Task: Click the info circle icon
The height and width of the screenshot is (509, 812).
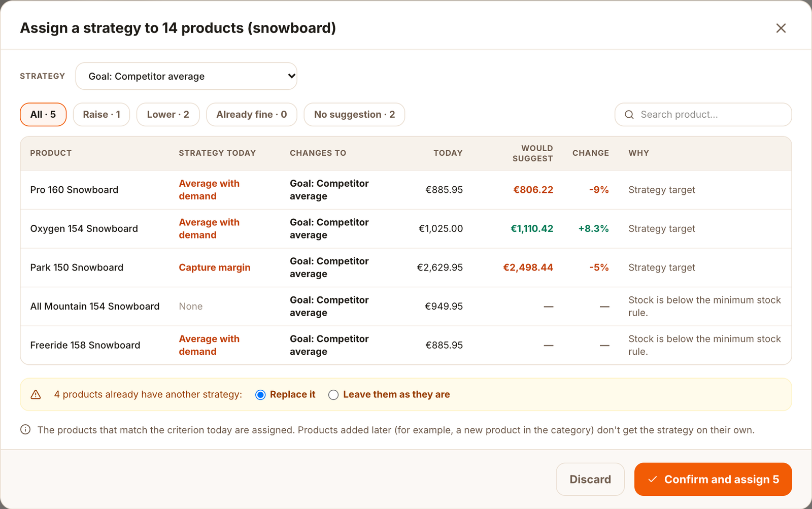Action: tap(25, 430)
